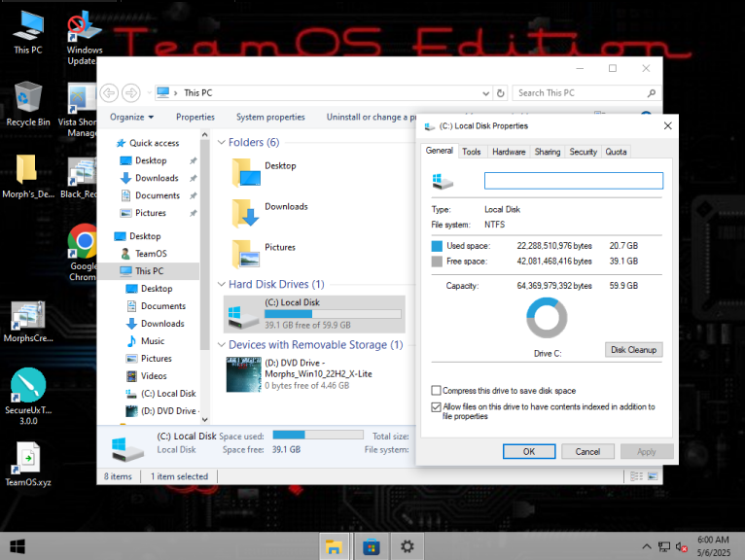Collapse the Folders (6) group
The image size is (745, 560).
[x=221, y=142]
